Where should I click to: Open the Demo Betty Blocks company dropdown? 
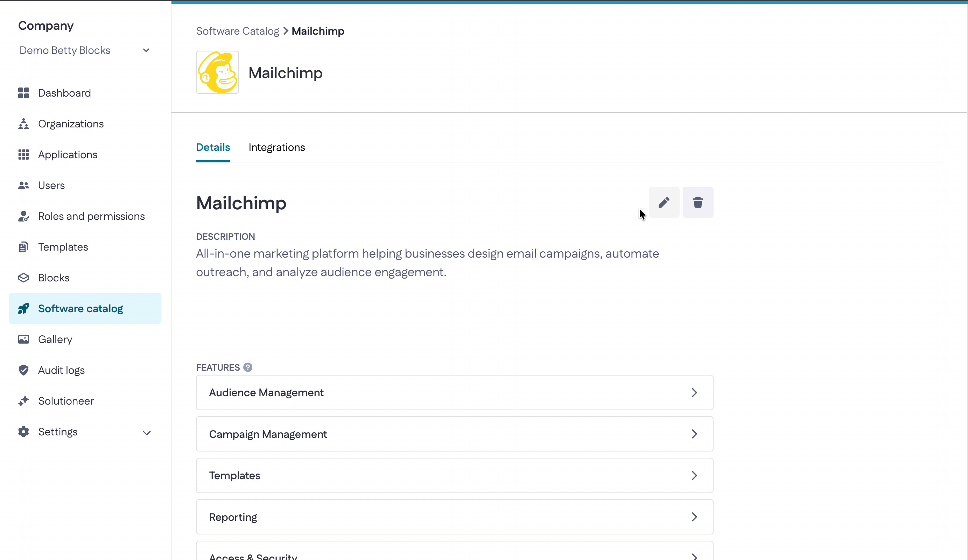click(84, 50)
